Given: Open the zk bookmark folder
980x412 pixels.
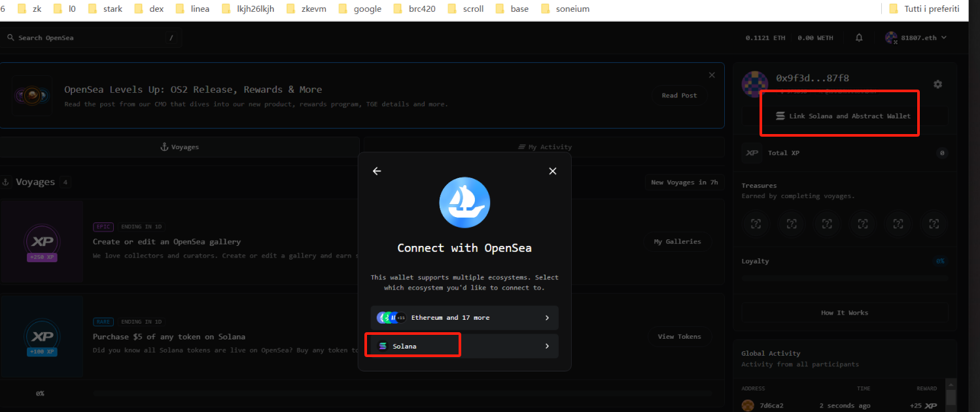Looking at the screenshot, I should (x=30, y=9).
